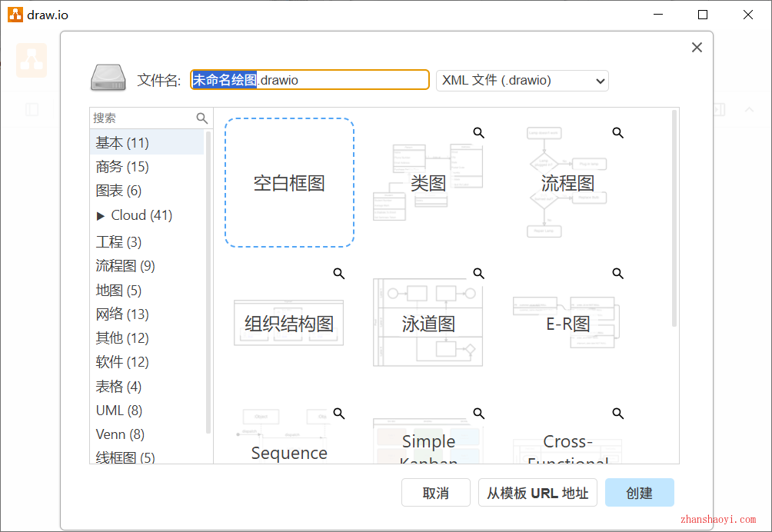The image size is (772, 532).
Task: Select the 商务 (15) category
Action: coord(122,167)
